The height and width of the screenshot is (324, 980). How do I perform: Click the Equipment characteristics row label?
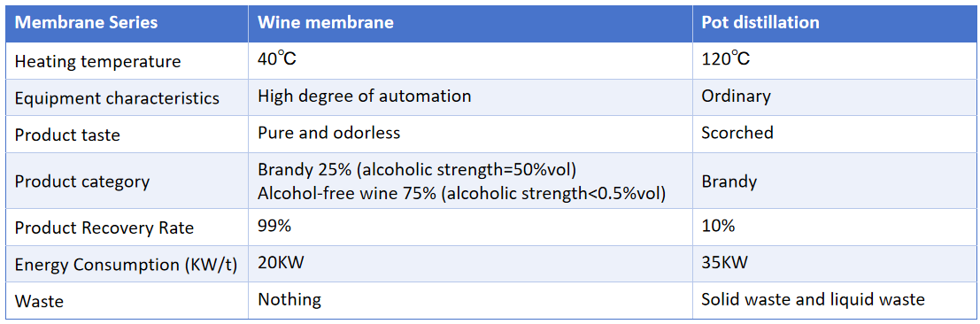pos(127,97)
